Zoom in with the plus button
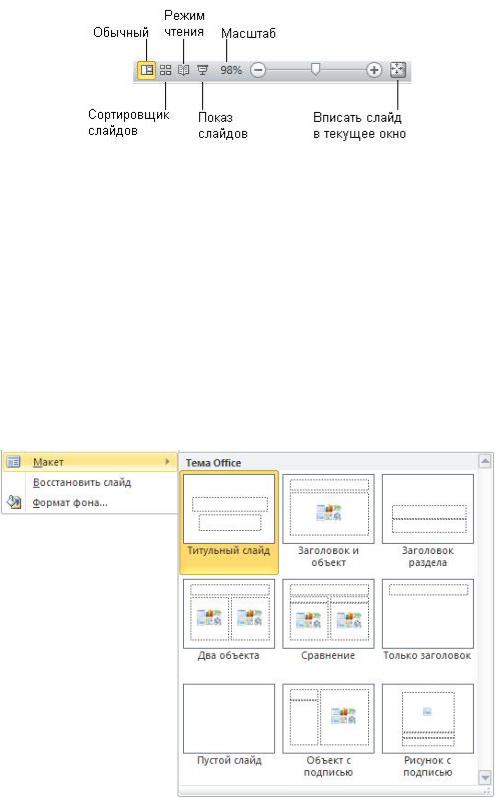 pos(374,70)
